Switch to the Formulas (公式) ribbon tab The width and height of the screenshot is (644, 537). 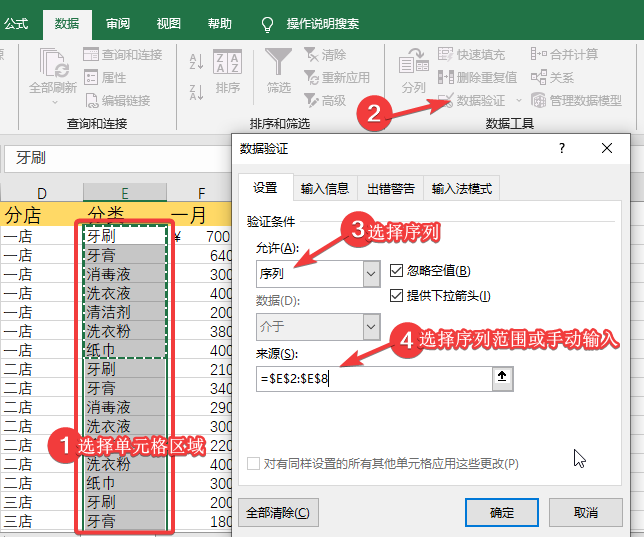(16, 23)
